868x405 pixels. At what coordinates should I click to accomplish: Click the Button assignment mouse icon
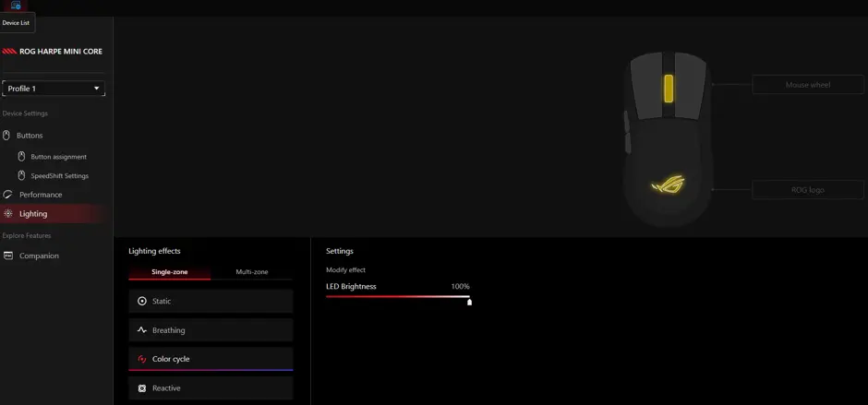(21, 157)
